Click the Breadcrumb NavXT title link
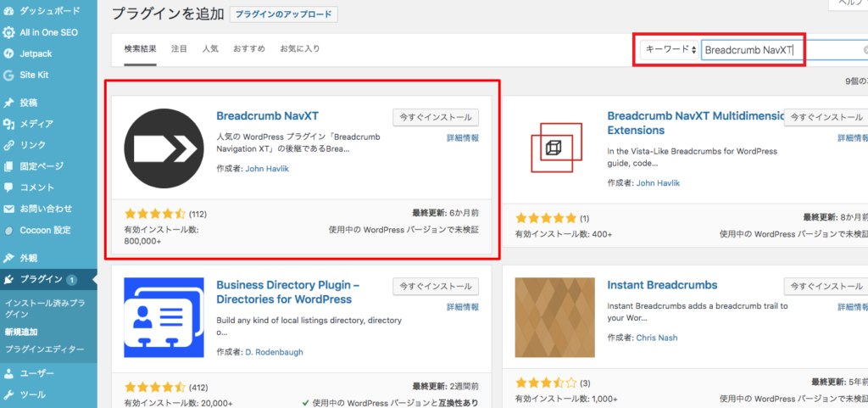Viewport: 868px width, 408px height. (x=267, y=116)
